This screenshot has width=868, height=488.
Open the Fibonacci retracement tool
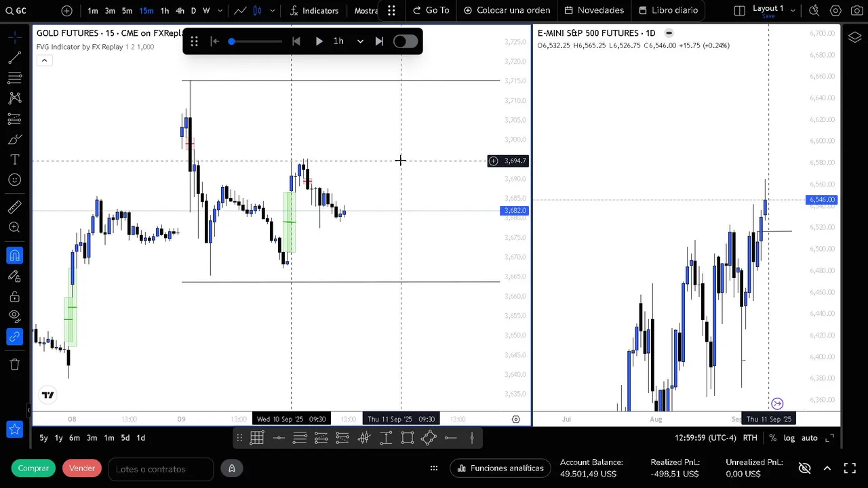[x=14, y=79]
